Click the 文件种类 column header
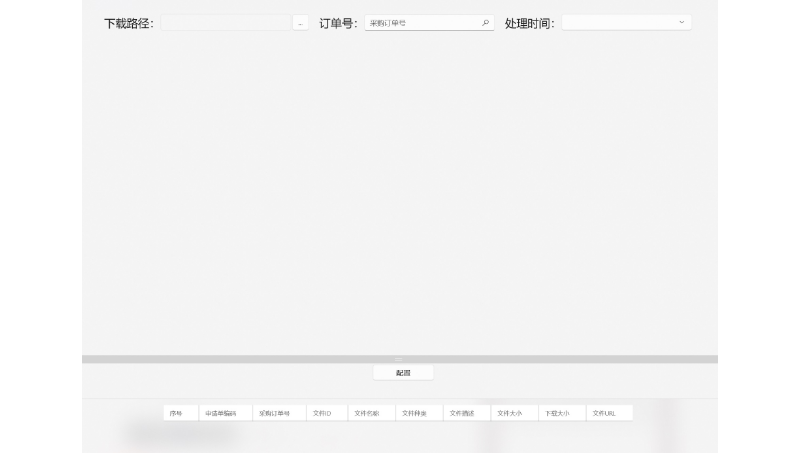 (414, 413)
